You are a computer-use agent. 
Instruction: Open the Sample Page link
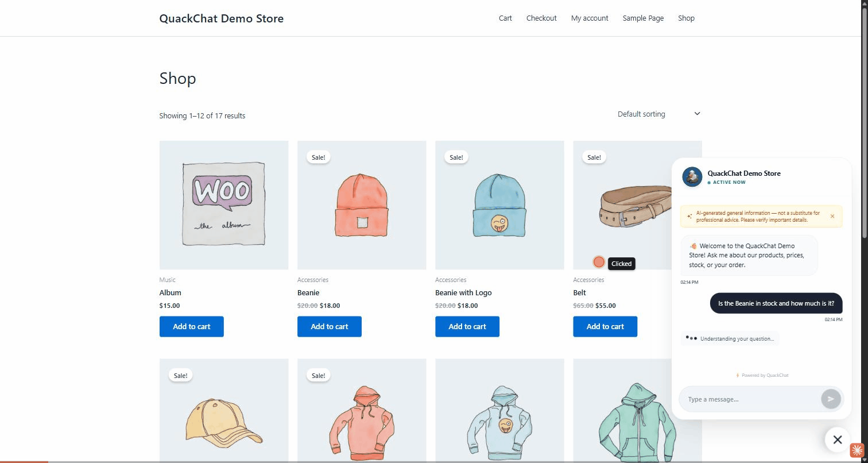(643, 18)
